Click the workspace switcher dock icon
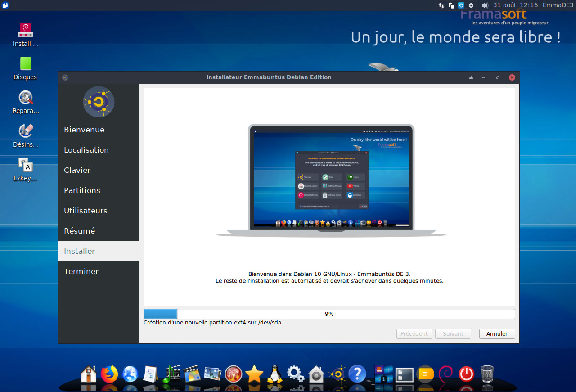Viewport: 576px width, 392px height. (x=384, y=374)
